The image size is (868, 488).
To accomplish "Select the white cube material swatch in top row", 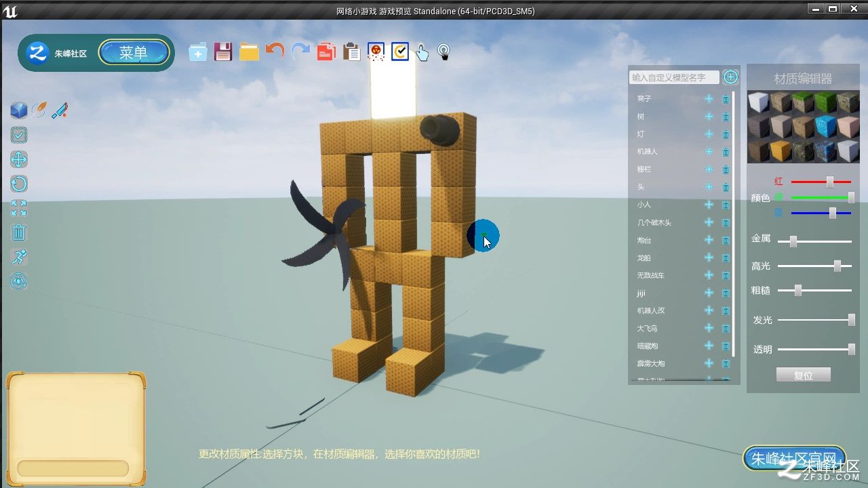I will click(759, 103).
